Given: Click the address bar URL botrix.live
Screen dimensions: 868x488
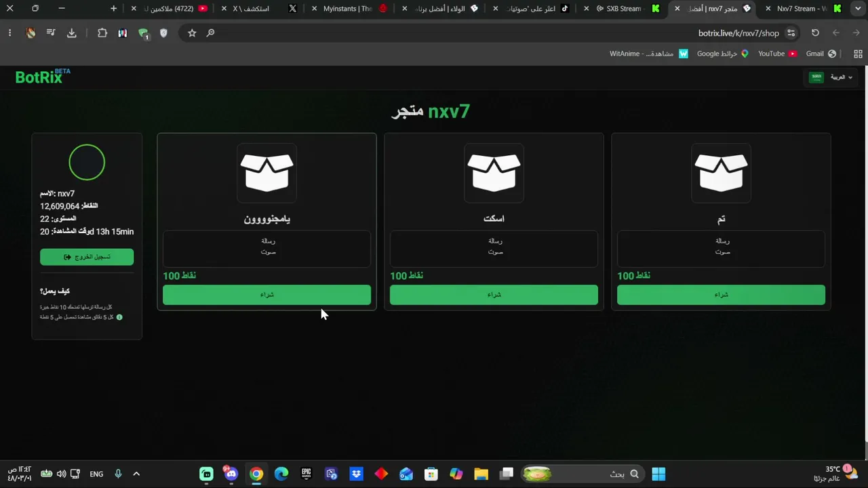Looking at the screenshot, I should point(738,33).
